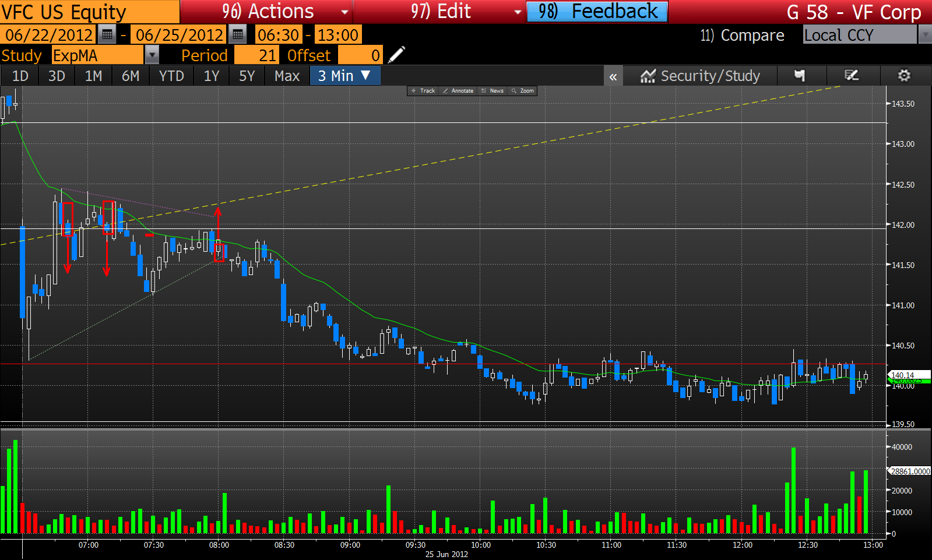Click the 06:30 start time field
This screenshot has width=932, height=560.
click(x=279, y=35)
